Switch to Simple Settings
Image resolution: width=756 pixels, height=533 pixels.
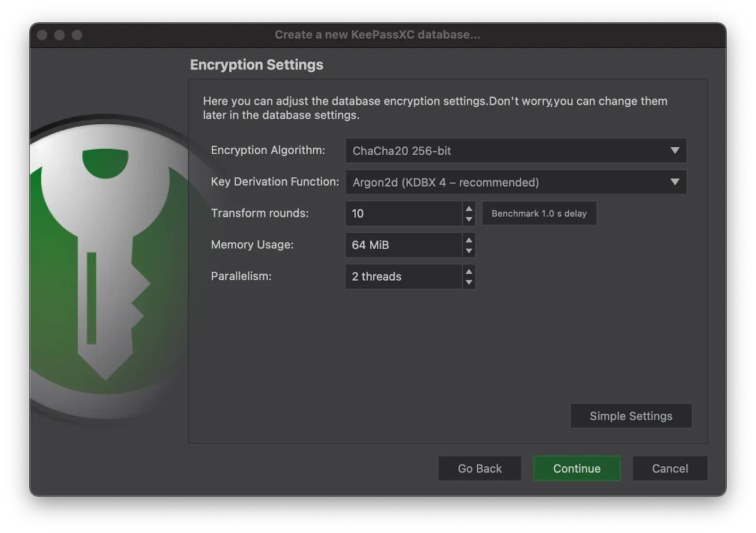(630, 416)
